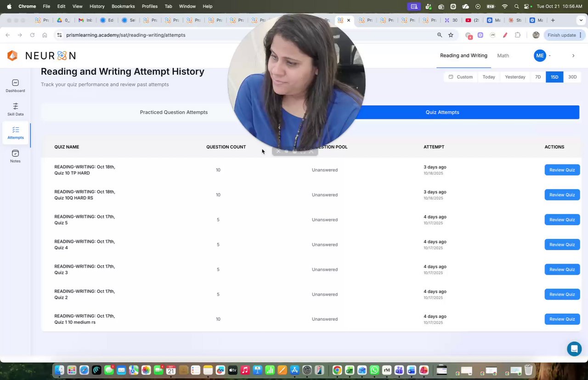588x380 pixels.
Task: Review Quiz for Oct 17th Quiz 5
Action: [562, 219]
